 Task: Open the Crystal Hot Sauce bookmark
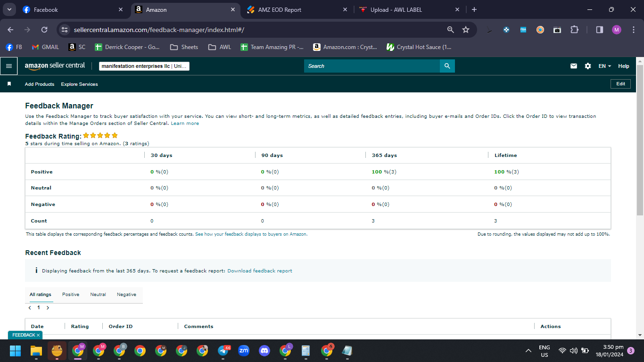click(x=419, y=47)
